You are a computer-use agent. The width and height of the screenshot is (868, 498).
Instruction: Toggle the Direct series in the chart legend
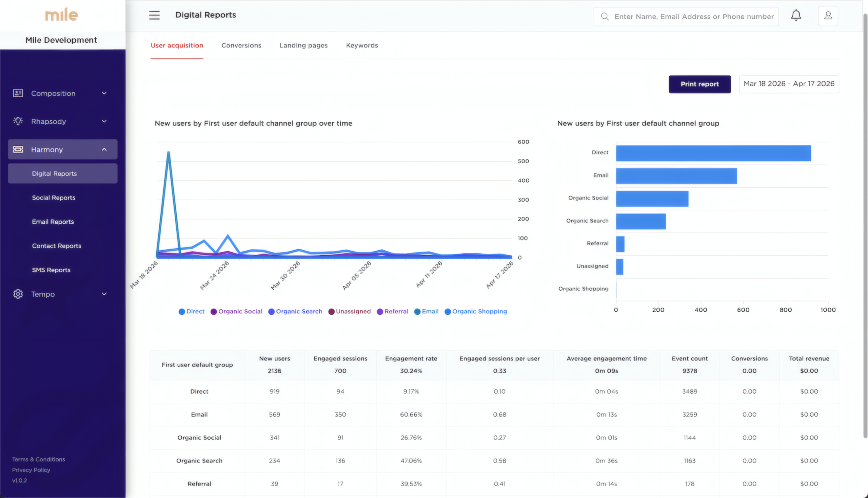click(x=191, y=311)
